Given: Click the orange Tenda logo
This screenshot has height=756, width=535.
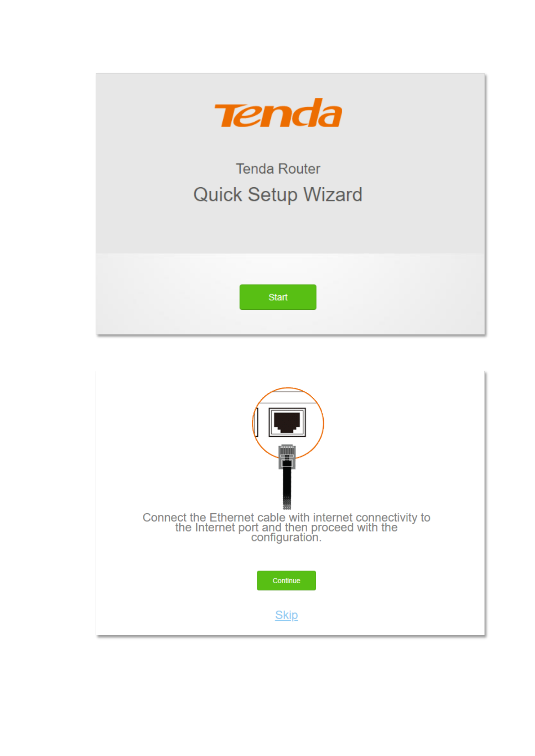Looking at the screenshot, I should pyautogui.click(x=278, y=113).
